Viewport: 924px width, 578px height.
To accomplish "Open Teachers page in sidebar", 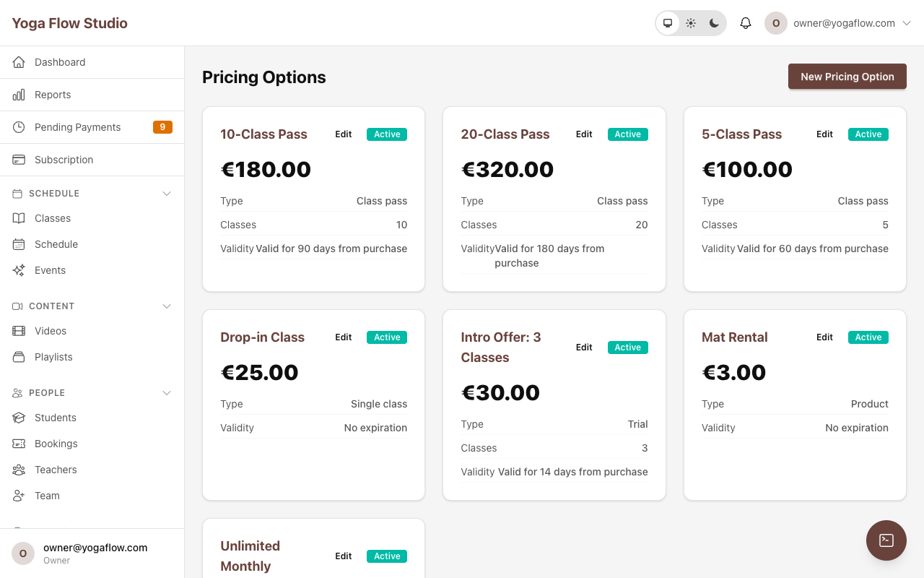I will [92, 470].
